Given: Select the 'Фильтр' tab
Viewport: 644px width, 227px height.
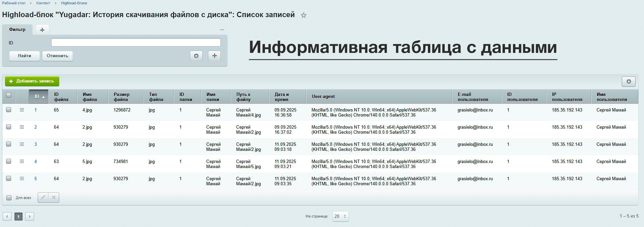Looking at the screenshot, I should 17,30.
